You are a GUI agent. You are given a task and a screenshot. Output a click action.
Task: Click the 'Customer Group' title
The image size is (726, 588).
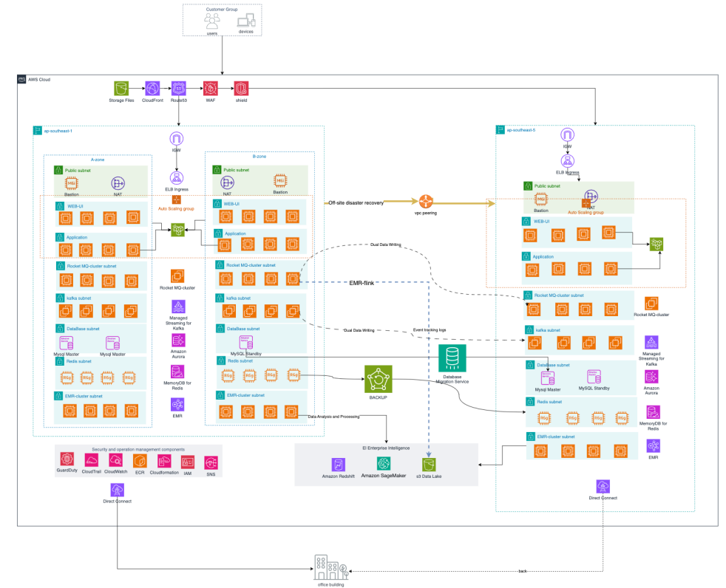click(222, 10)
